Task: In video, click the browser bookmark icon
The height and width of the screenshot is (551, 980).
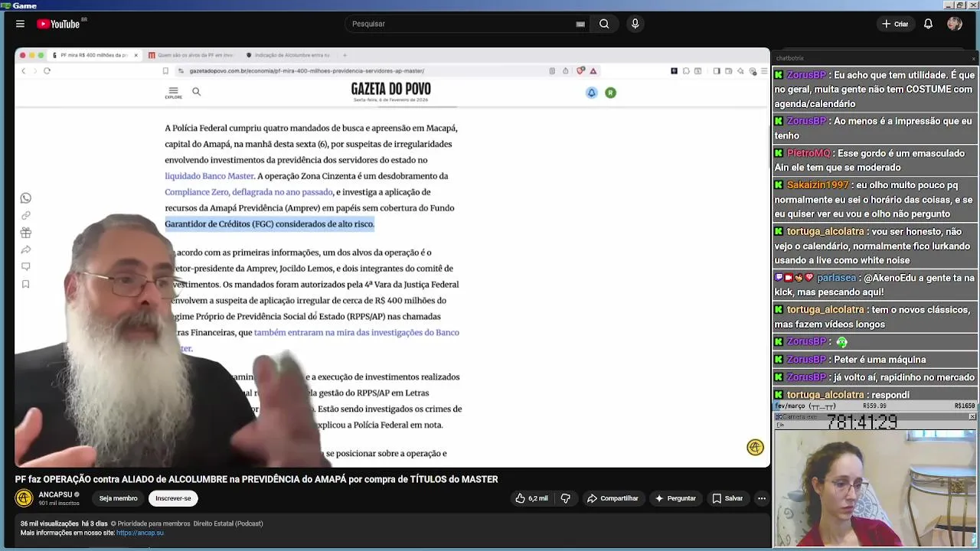Action: (165, 71)
